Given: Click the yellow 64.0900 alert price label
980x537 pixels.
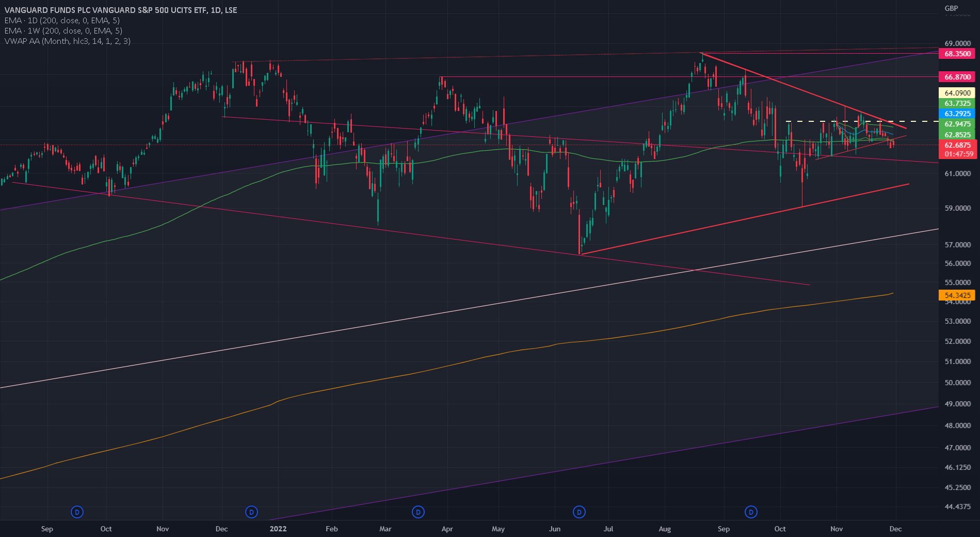Looking at the screenshot, I should coord(957,93).
